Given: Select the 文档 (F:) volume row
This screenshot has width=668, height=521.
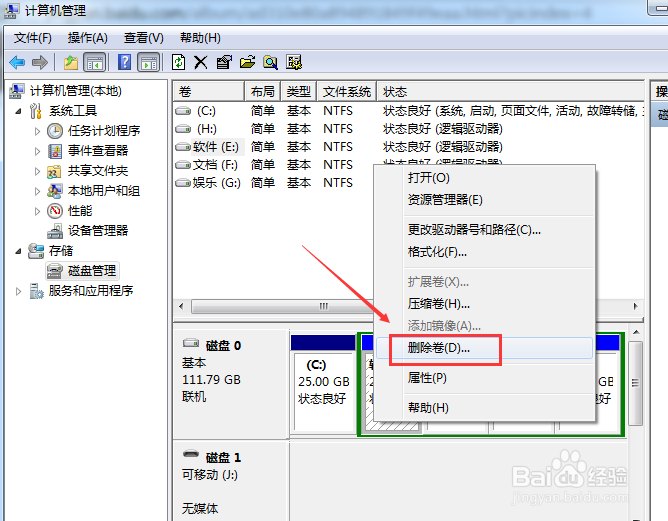Looking at the screenshot, I should click(x=273, y=164).
